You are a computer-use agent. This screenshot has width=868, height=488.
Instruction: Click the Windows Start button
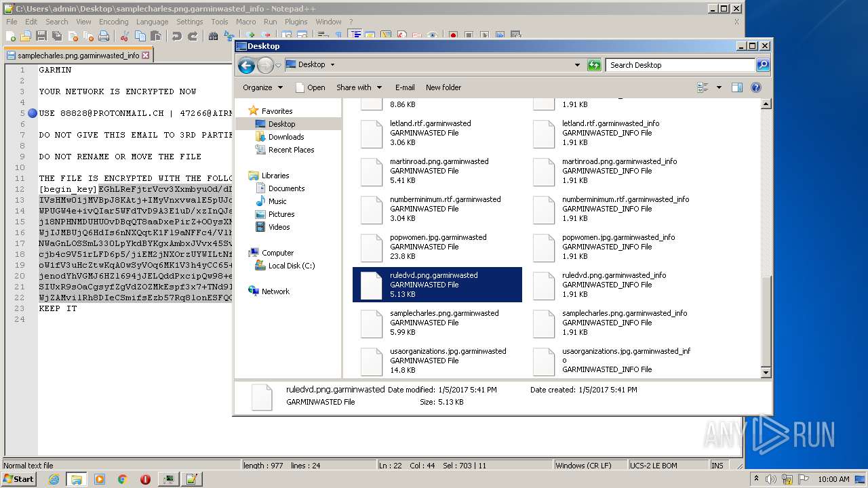point(19,479)
